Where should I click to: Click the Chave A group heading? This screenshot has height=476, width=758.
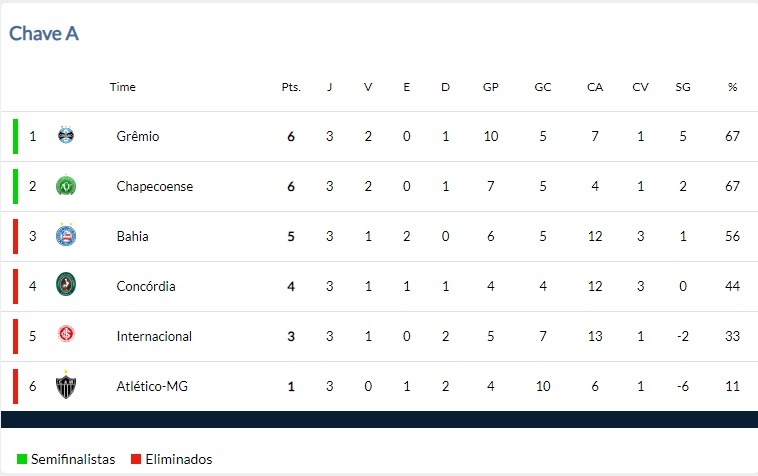point(44,34)
